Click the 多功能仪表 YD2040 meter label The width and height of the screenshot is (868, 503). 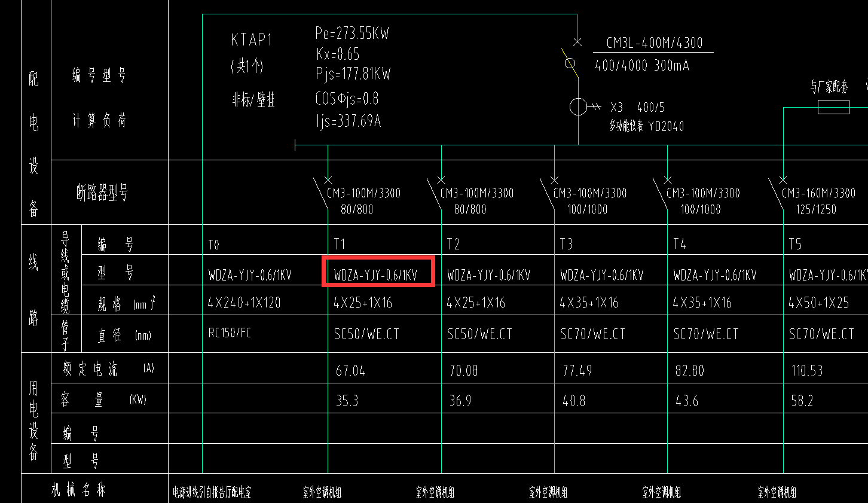pos(646,126)
